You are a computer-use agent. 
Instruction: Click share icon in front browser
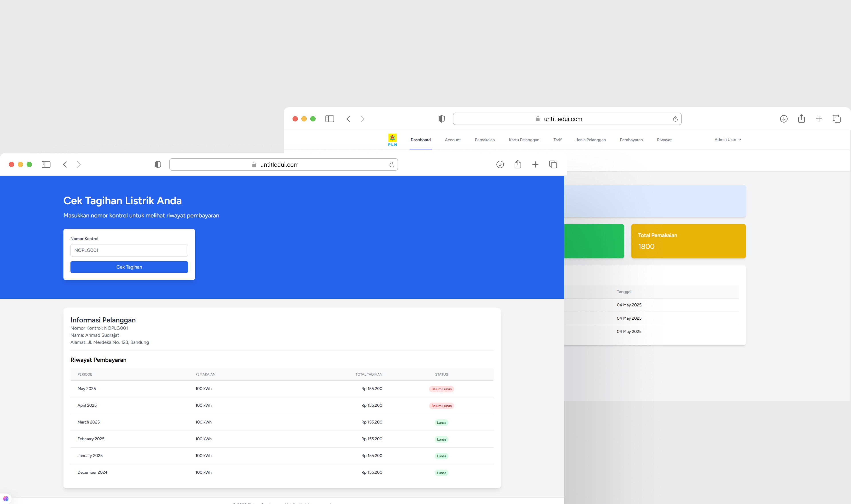[517, 164]
